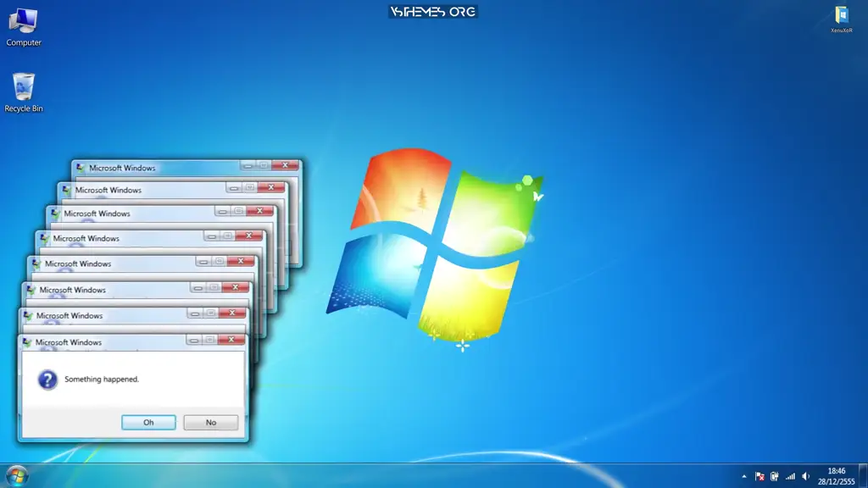
Task: Click Show Desktop at the taskbar's right edge
Action: click(x=865, y=476)
